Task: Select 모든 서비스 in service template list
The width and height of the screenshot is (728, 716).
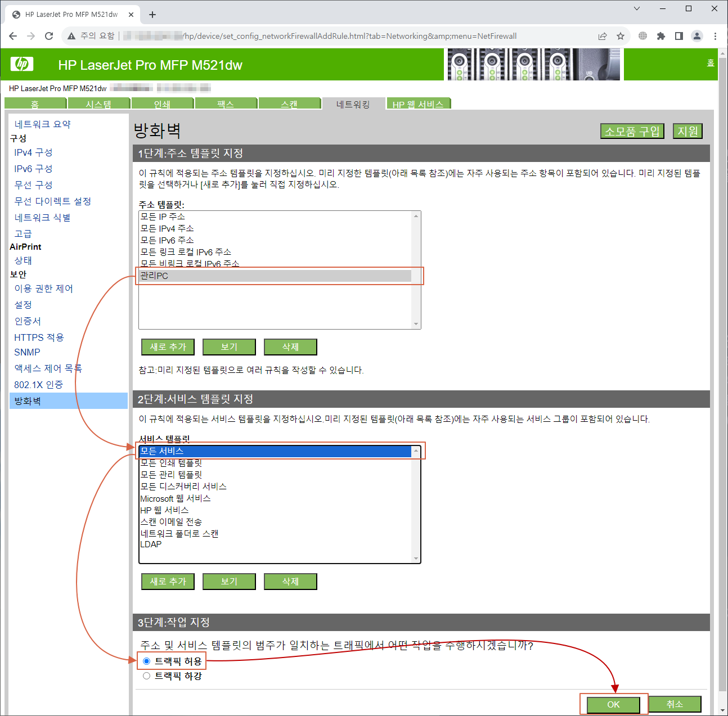Action: pyautogui.click(x=275, y=451)
